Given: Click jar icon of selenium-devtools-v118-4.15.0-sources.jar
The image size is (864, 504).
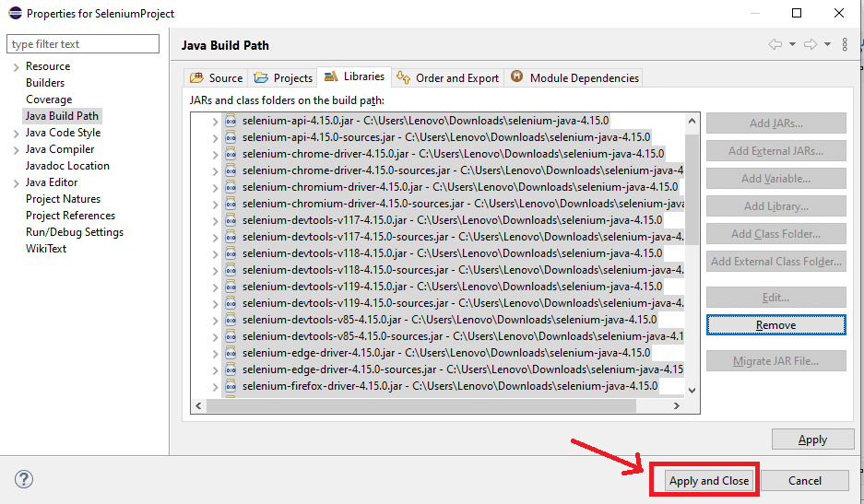Looking at the screenshot, I should [x=231, y=270].
